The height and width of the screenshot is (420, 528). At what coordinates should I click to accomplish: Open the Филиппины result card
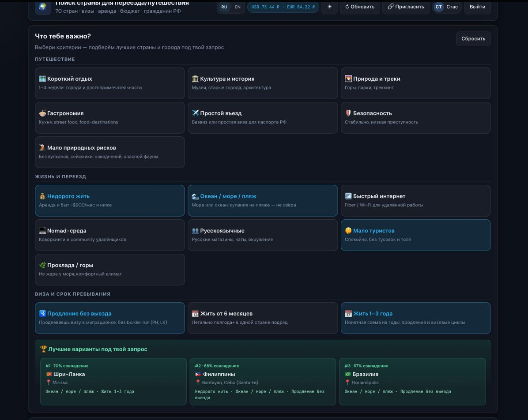[x=263, y=382]
